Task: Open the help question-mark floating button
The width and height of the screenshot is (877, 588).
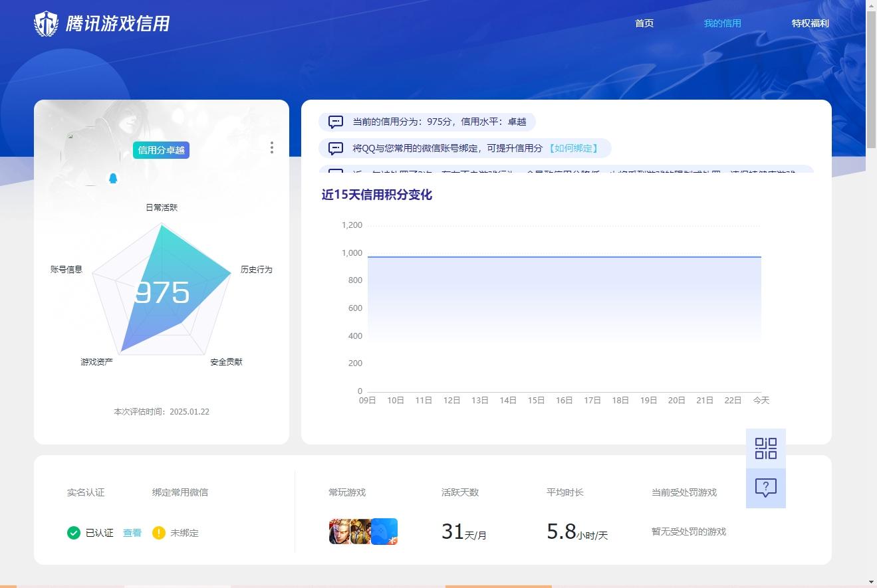Action: click(766, 488)
